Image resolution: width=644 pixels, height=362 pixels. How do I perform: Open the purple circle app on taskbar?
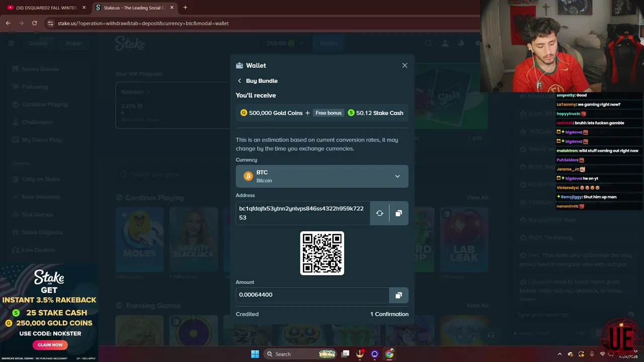point(374,354)
